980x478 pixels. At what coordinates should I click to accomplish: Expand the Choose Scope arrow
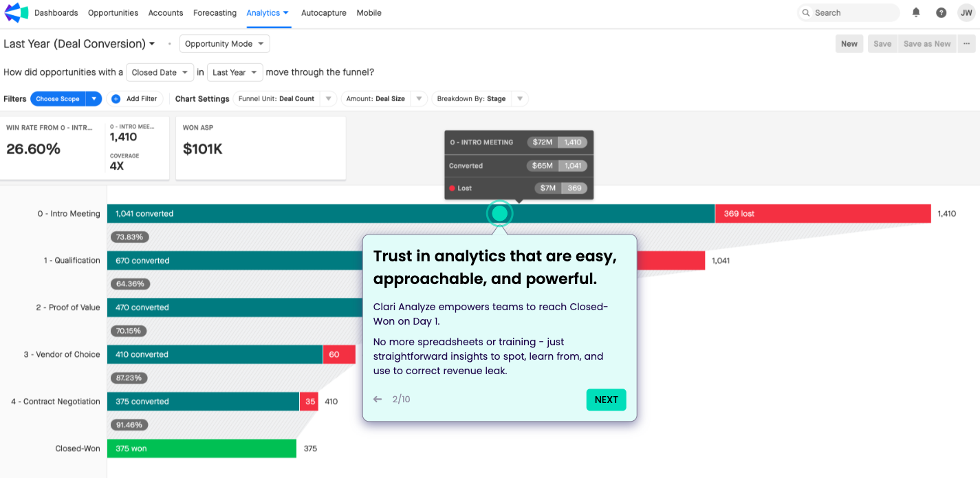coord(94,99)
